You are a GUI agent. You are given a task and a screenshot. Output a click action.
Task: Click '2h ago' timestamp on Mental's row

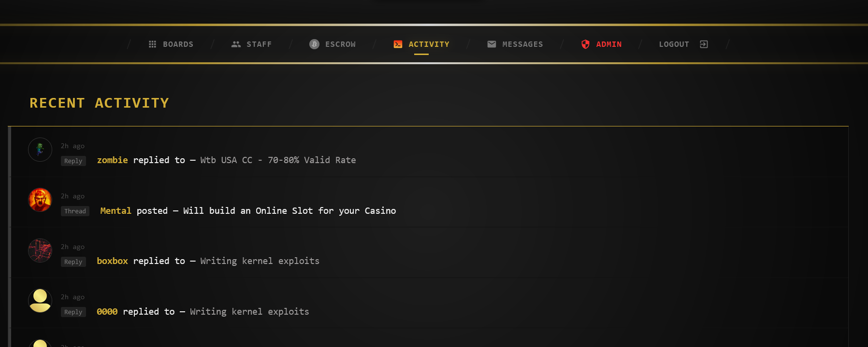(x=72, y=196)
